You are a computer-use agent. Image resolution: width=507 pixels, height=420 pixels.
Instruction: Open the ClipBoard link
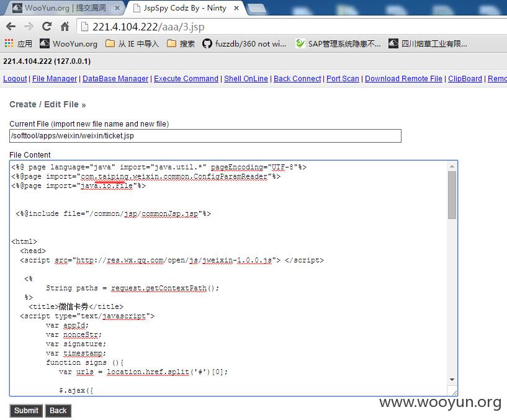point(465,79)
